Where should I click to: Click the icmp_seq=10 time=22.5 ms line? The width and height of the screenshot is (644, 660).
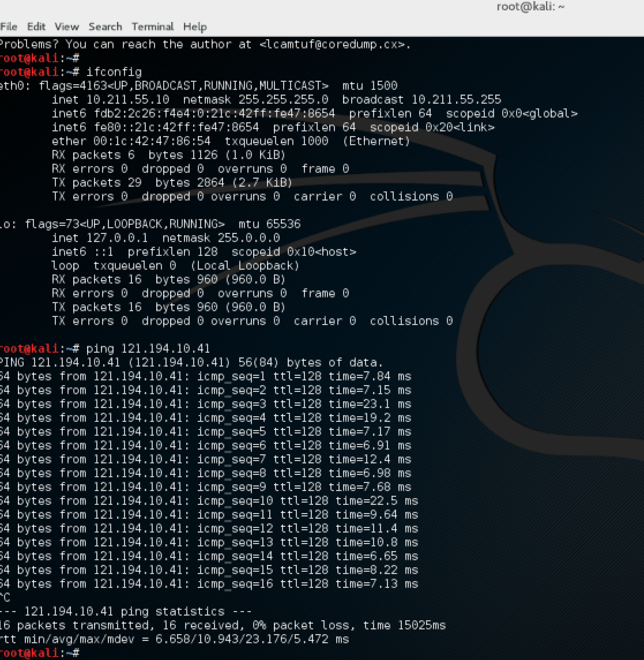coord(209,501)
